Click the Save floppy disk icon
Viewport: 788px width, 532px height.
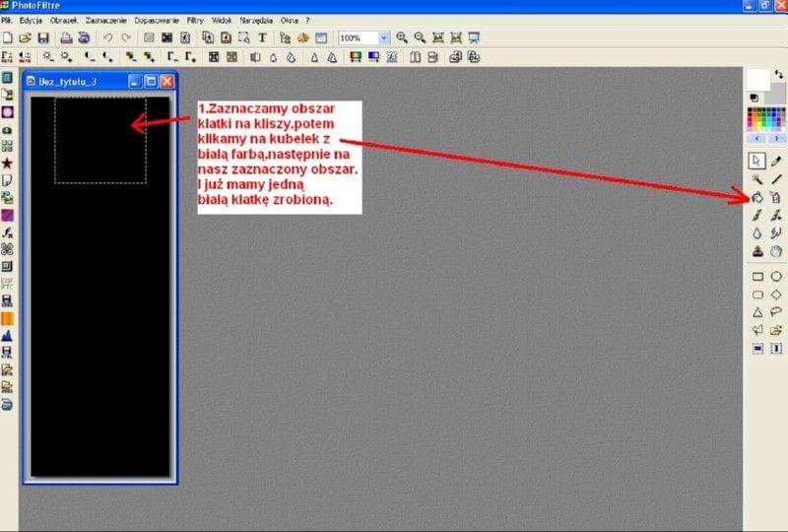point(43,37)
